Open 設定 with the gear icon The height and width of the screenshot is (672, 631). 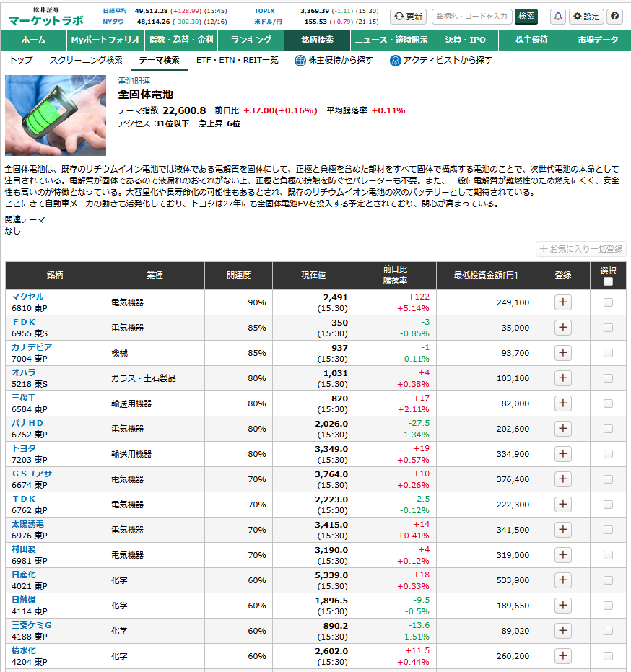click(586, 17)
